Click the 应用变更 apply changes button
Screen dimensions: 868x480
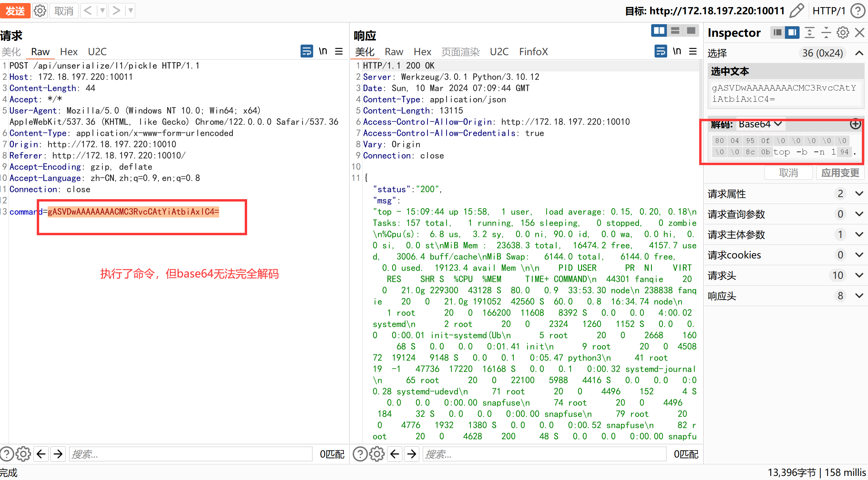coord(840,173)
